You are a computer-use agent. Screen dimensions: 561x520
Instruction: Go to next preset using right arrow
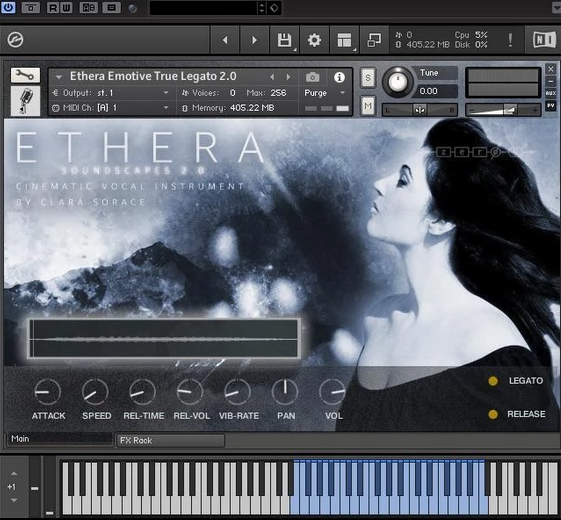[x=254, y=40]
